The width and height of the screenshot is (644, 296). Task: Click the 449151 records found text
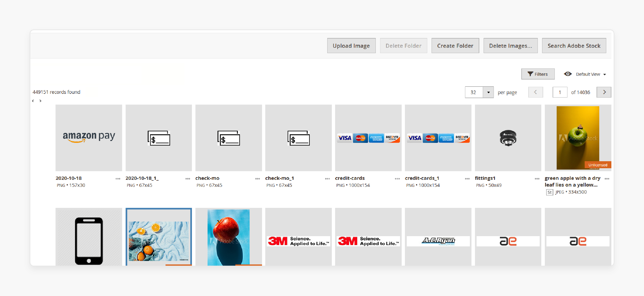(56, 92)
